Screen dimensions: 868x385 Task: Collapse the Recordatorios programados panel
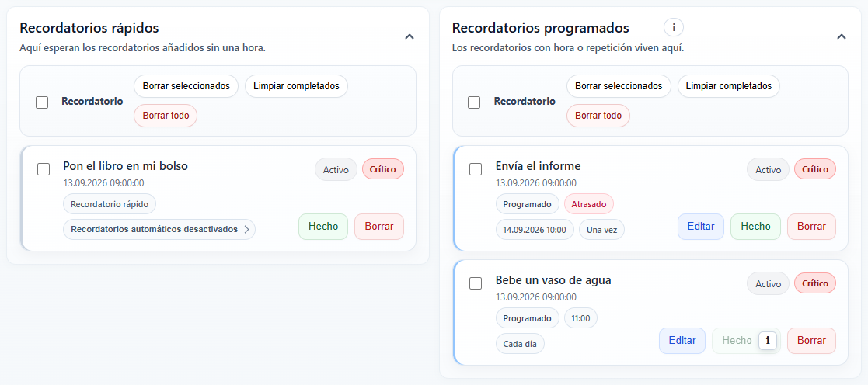point(842,37)
